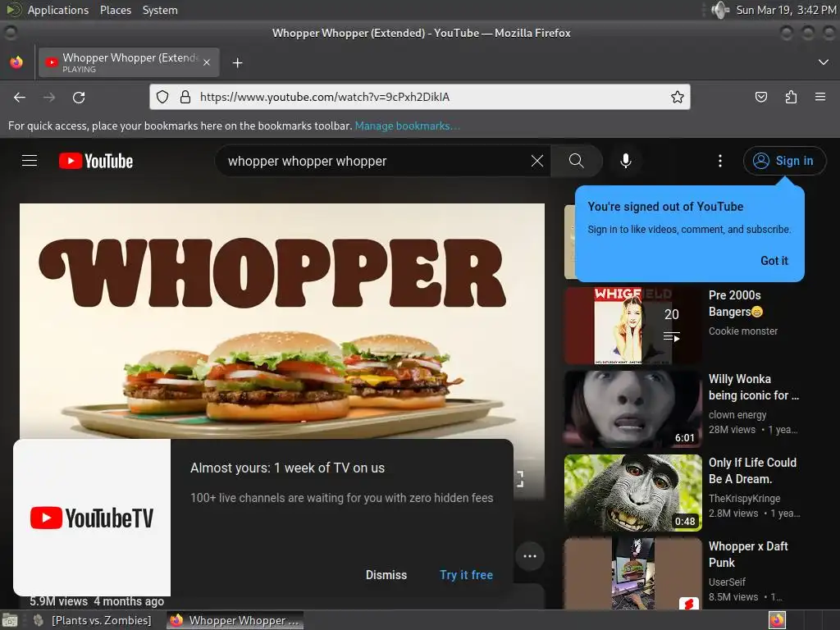This screenshot has width=840, height=630.
Task: Click the Whopper video player frame
Action: (282, 322)
